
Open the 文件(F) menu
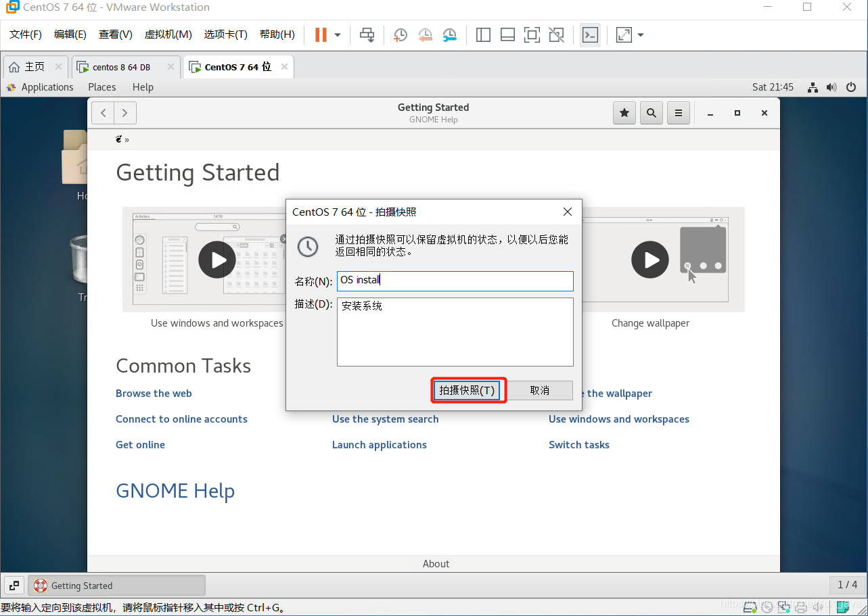click(26, 34)
